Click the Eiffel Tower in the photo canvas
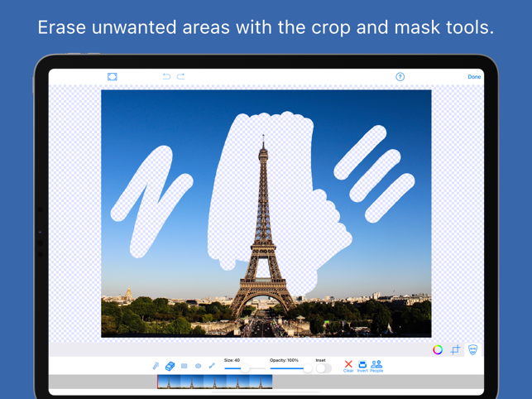 (263, 228)
